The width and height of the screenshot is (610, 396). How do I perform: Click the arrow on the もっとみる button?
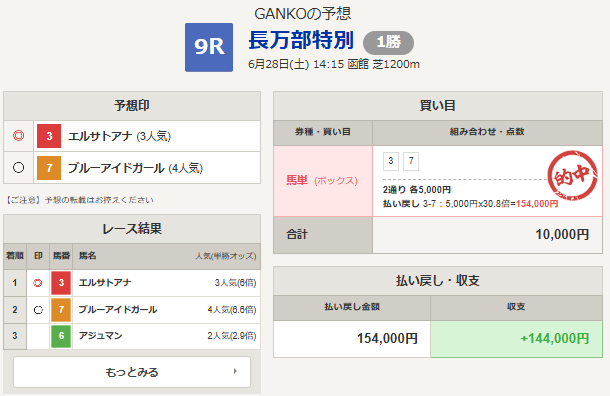pyautogui.click(x=235, y=371)
